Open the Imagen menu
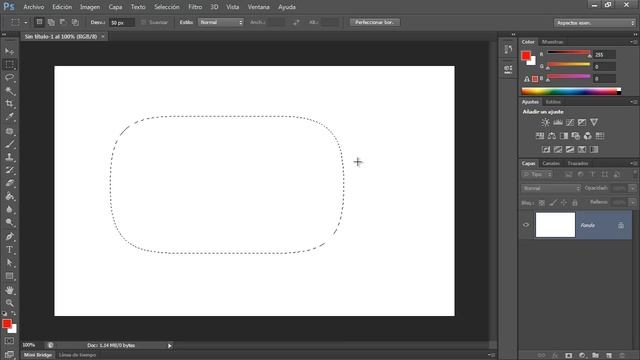The width and height of the screenshot is (640, 360). pos(90,7)
